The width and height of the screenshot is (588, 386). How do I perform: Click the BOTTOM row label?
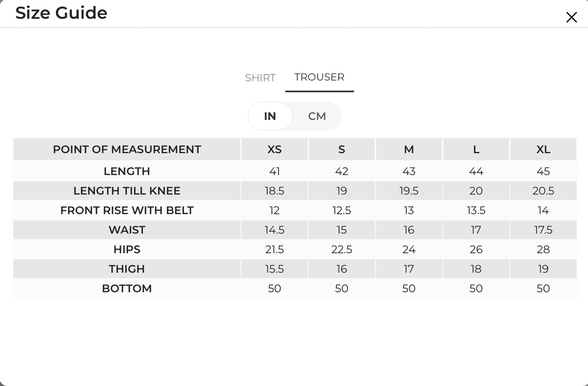pos(127,288)
